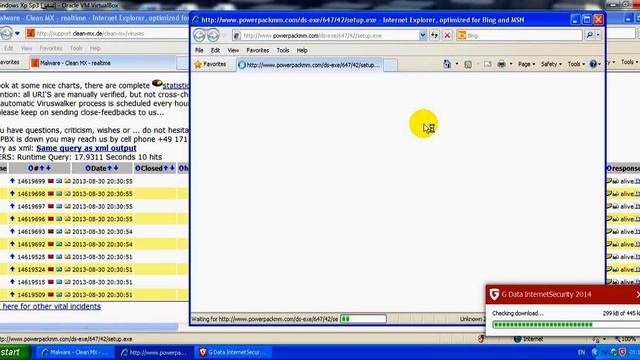This screenshot has height=360, width=640.
Task: Sort descending by Date column arrow
Action: click(116, 168)
